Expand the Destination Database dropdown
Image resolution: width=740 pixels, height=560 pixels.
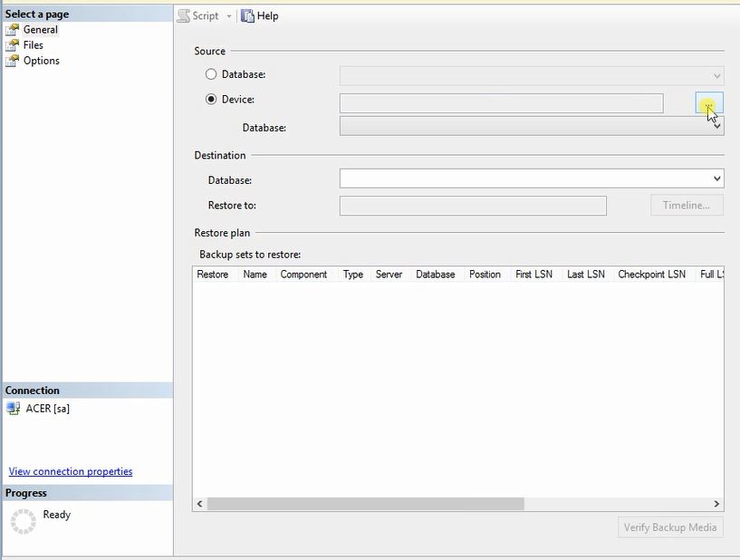click(716, 179)
